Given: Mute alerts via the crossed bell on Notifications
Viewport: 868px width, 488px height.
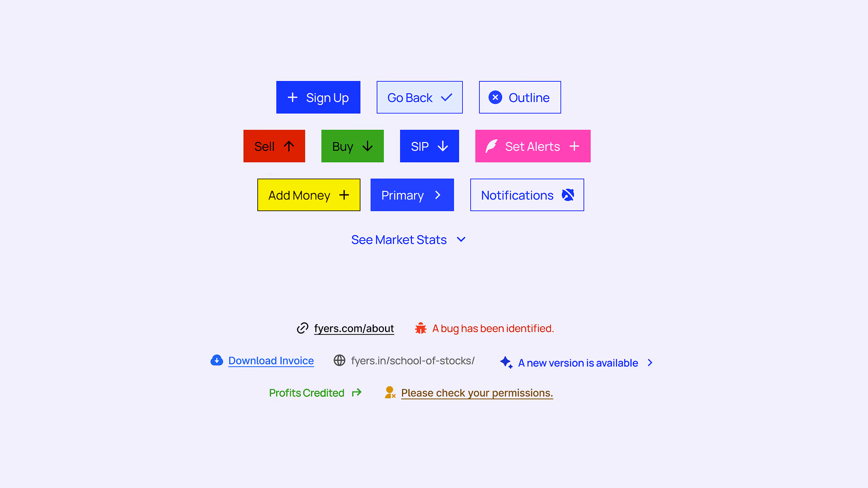Looking at the screenshot, I should tap(568, 195).
